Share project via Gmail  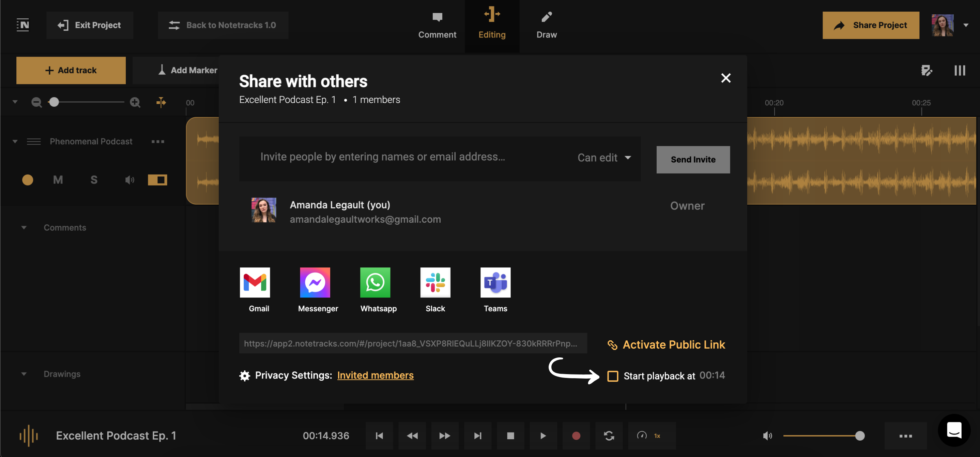click(x=254, y=283)
